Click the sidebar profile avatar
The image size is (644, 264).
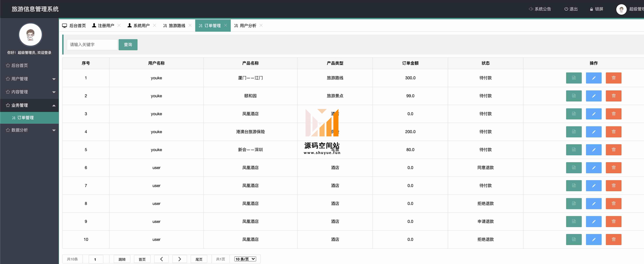[x=30, y=35]
